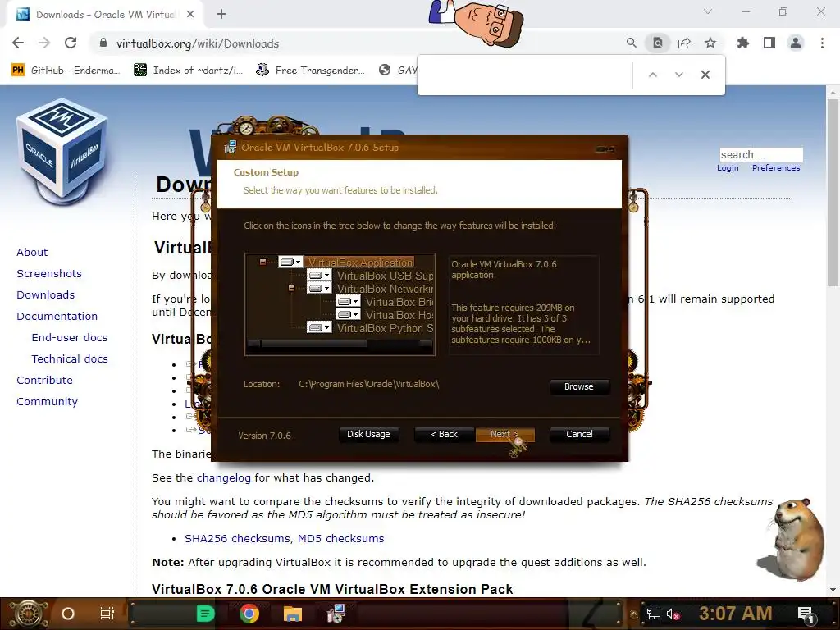This screenshot has height=630, width=840.
Task: Open the Start menu gear button
Action: 27,614
